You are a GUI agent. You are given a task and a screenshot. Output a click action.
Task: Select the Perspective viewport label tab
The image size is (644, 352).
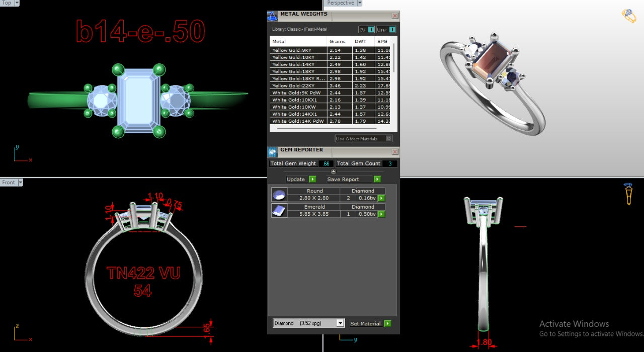pos(340,3)
